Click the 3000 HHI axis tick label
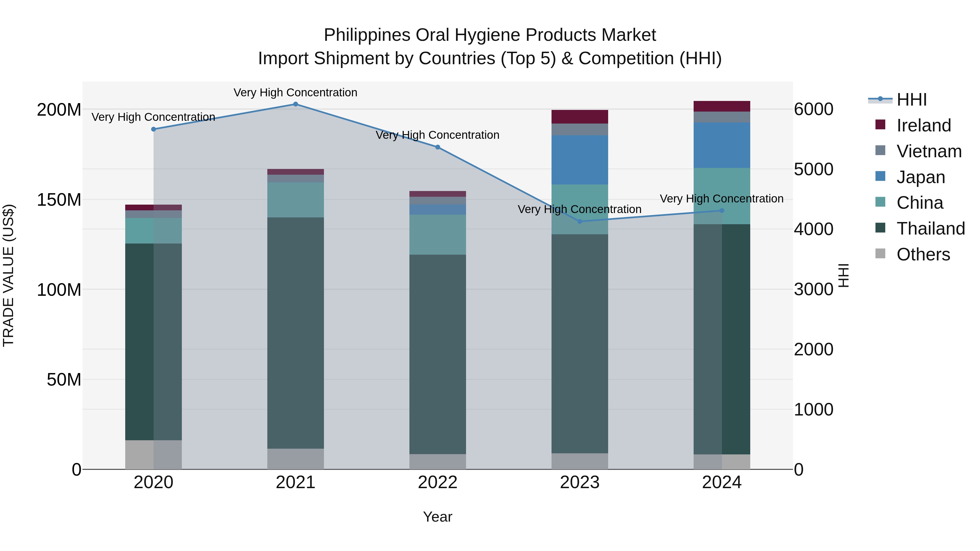Screen dimensions: 980x551 point(814,290)
